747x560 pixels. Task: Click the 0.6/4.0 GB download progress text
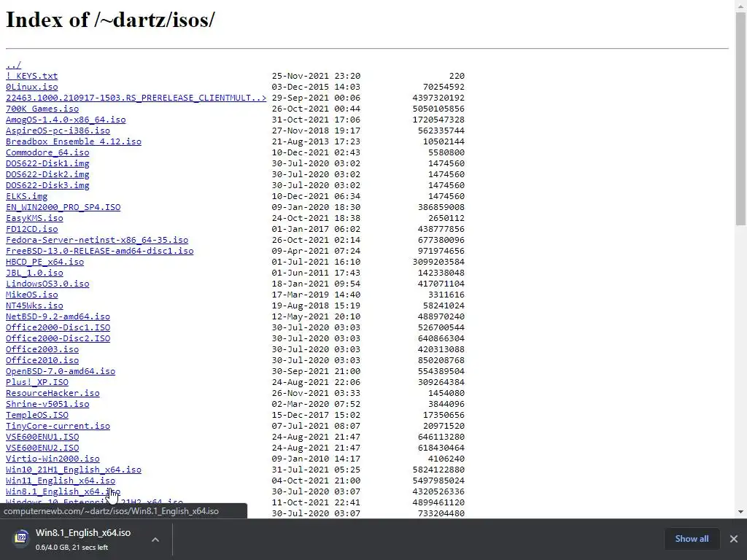71,548
